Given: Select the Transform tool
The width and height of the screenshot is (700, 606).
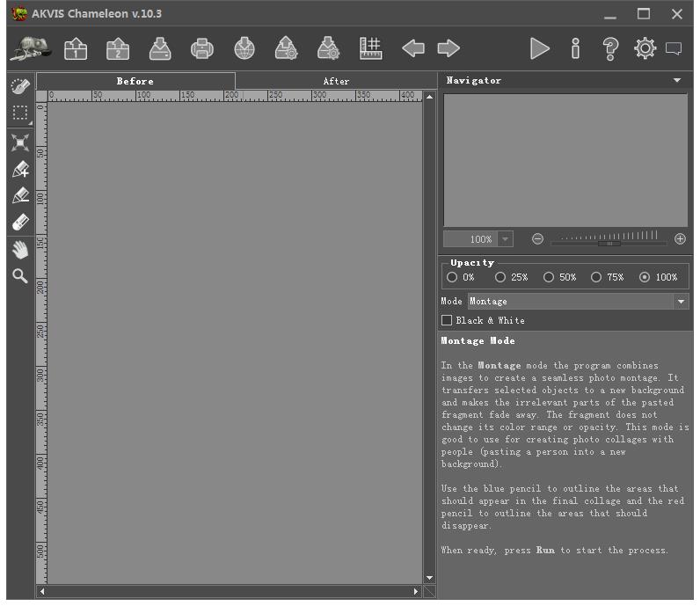Looking at the screenshot, I should tap(20, 142).
